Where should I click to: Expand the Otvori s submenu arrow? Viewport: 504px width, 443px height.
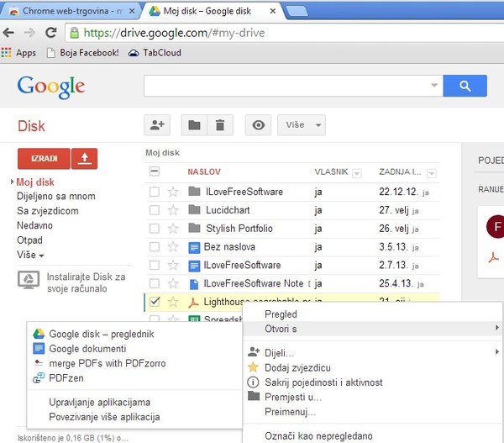(497, 328)
